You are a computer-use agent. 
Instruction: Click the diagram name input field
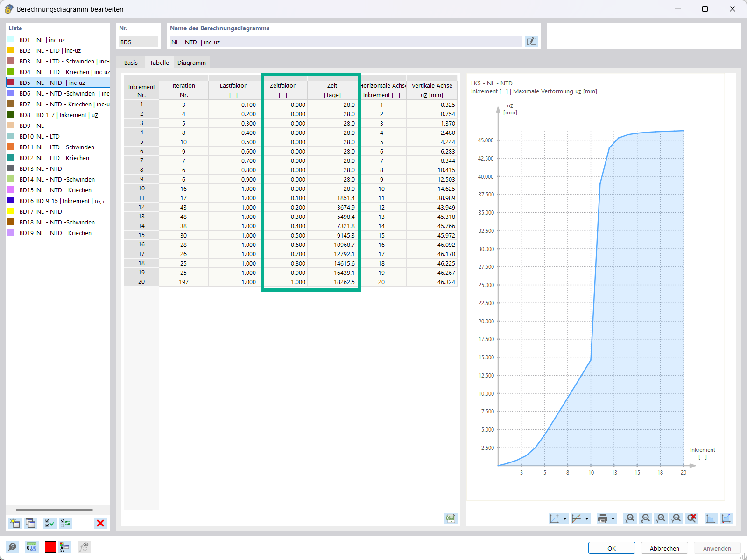coord(345,42)
